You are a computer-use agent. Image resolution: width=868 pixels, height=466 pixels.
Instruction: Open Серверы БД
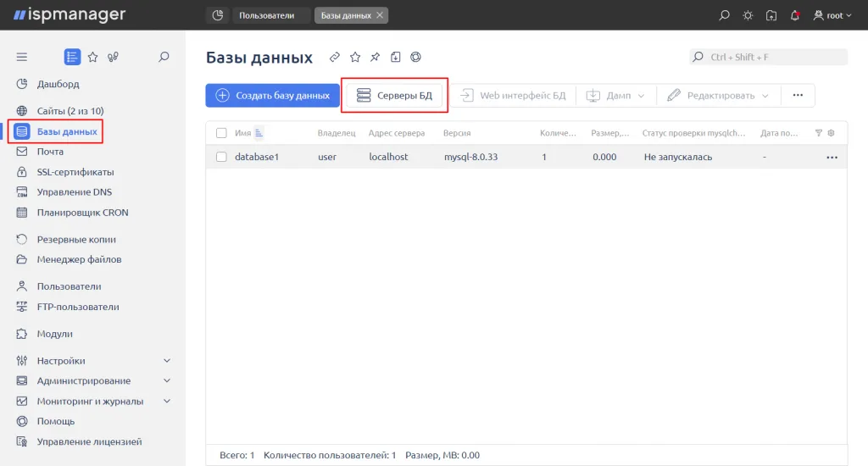394,95
